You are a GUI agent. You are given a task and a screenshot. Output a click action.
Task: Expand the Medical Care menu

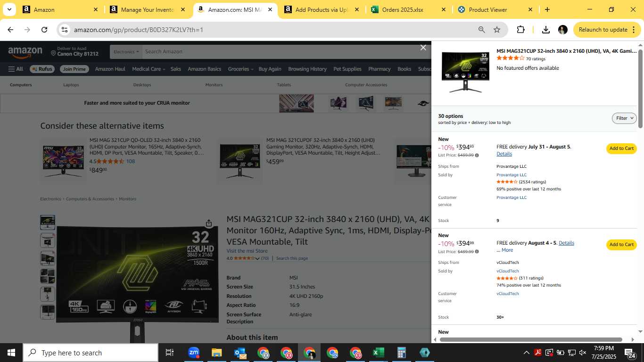click(149, 69)
